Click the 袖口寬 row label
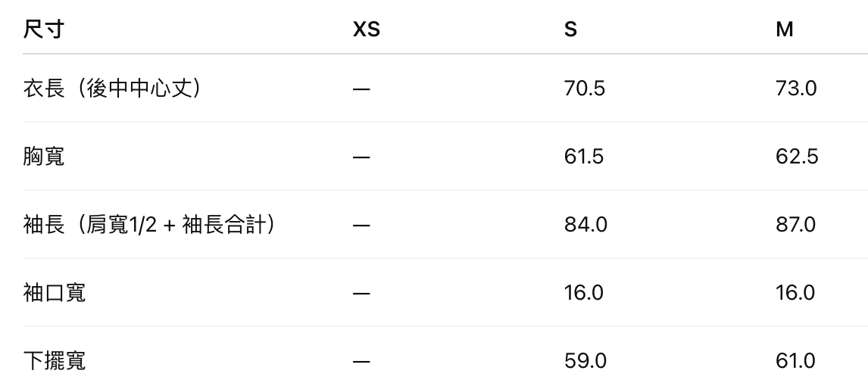The height and width of the screenshot is (386, 868). pos(55,293)
